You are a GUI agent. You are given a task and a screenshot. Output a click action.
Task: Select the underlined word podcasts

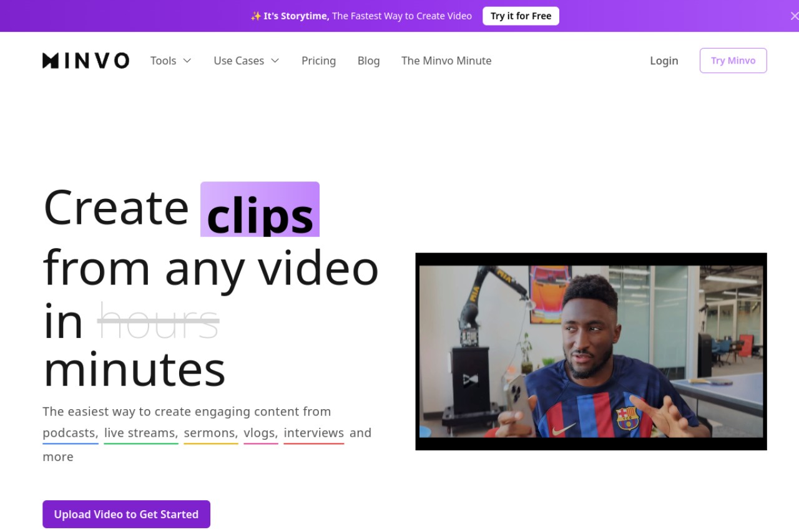pos(71,433)
